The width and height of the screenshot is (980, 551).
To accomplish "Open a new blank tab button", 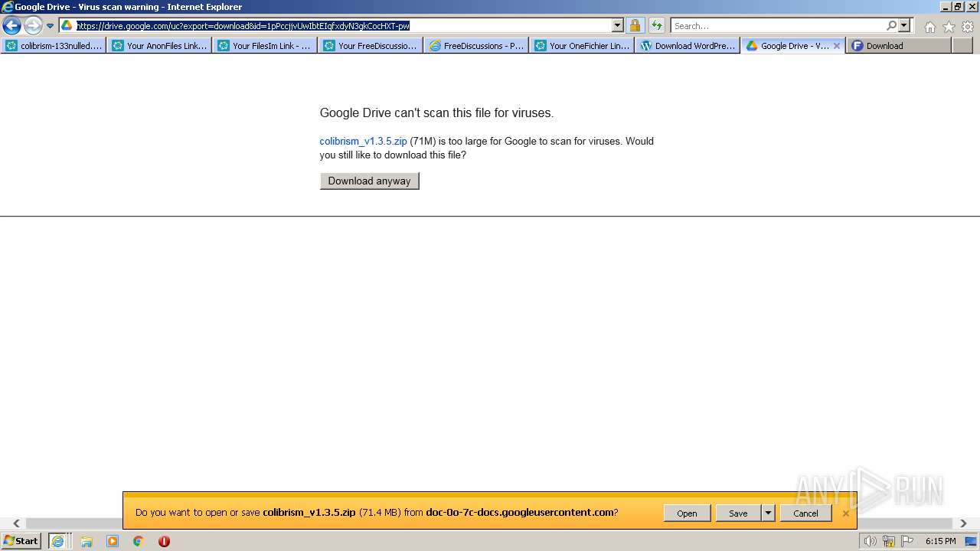I will click(x=962, y=46).
